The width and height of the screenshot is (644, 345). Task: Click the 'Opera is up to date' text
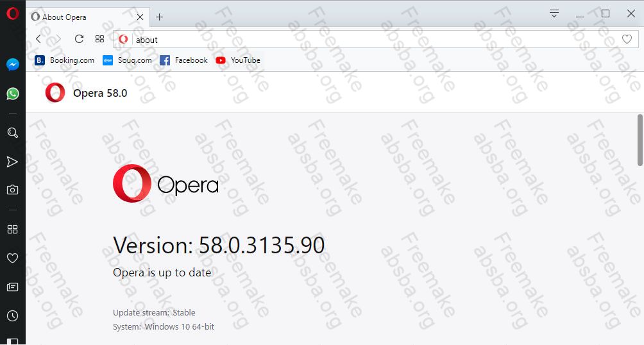(162, 273)
